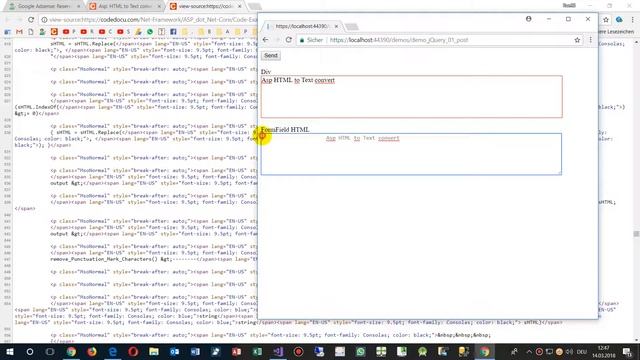Open the orange C codedocu bookmark

point(54,31)
